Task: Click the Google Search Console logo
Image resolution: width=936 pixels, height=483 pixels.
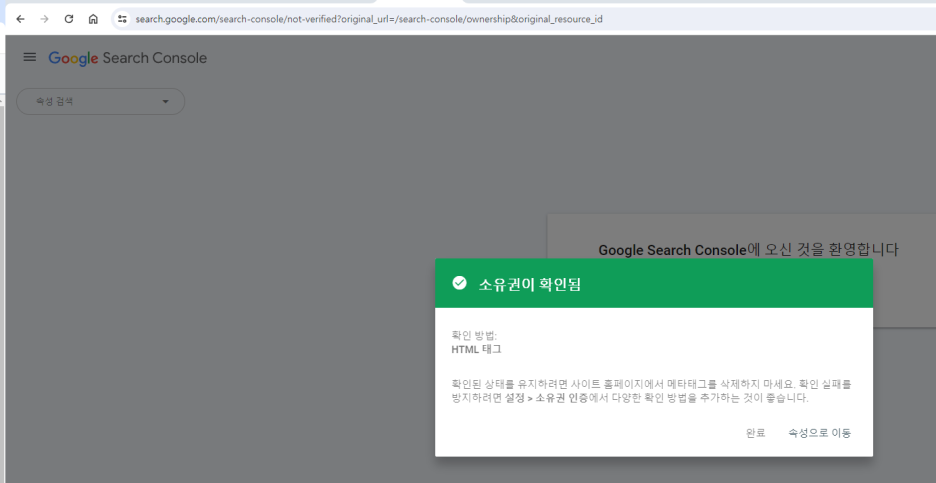Action: [x=128, y=58]
